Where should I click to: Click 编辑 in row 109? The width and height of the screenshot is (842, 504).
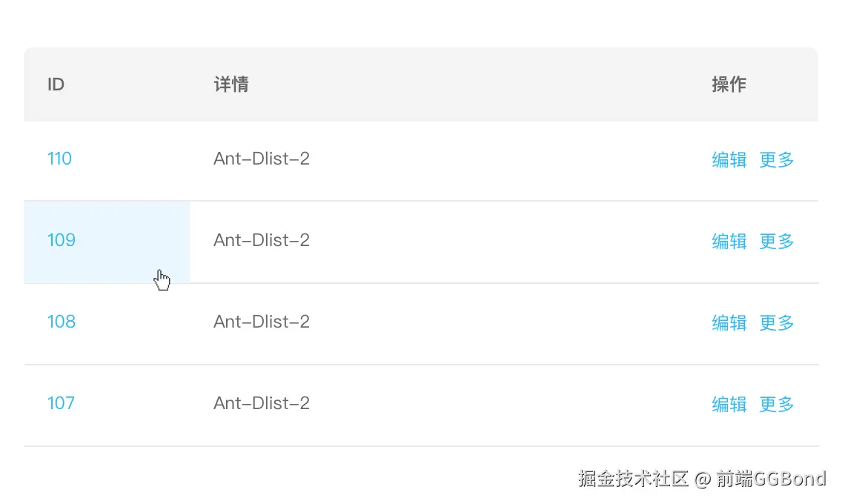(729, 241)
